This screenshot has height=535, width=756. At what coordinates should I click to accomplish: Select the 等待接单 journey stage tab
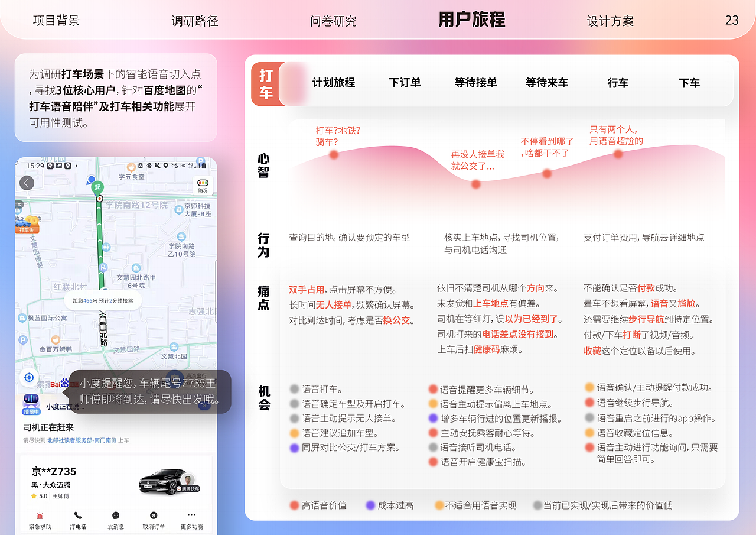coord(477,83)
